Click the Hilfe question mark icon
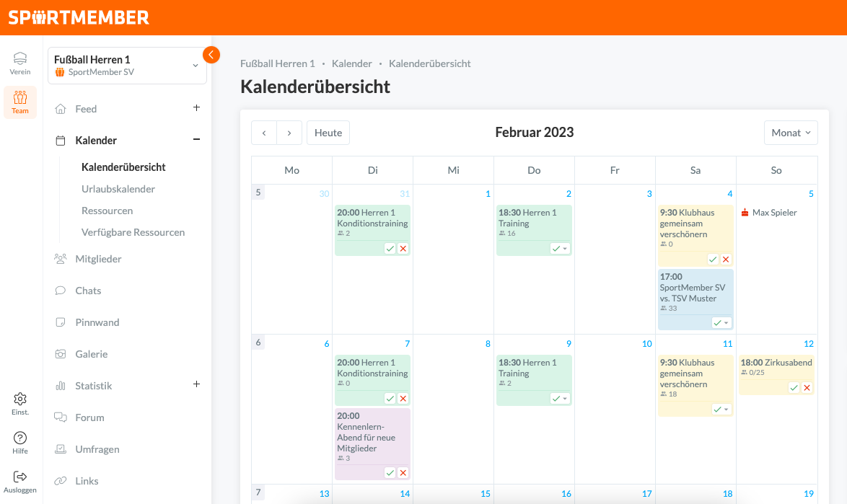 tap(20, 438)
